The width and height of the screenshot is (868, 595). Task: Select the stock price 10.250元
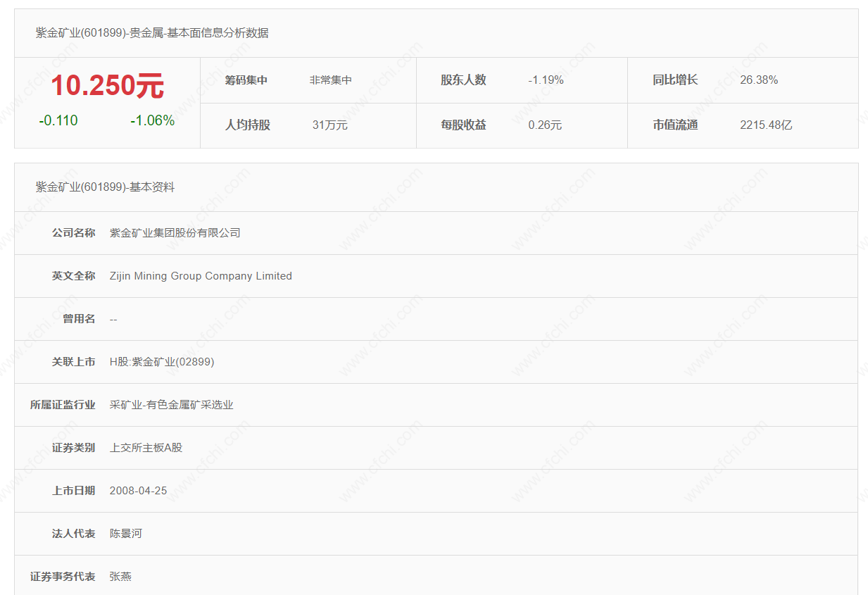(x=107, y=86)
